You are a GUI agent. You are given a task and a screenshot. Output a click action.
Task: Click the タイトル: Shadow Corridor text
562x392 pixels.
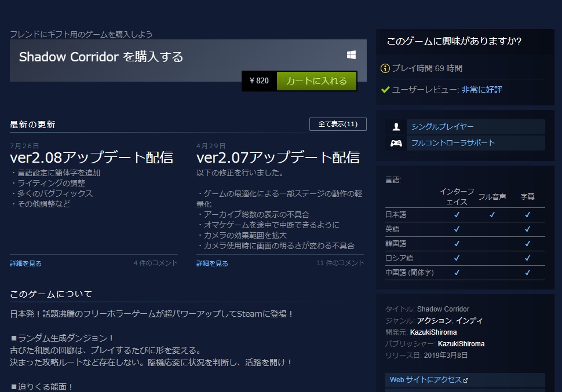[x=427, y=309]
